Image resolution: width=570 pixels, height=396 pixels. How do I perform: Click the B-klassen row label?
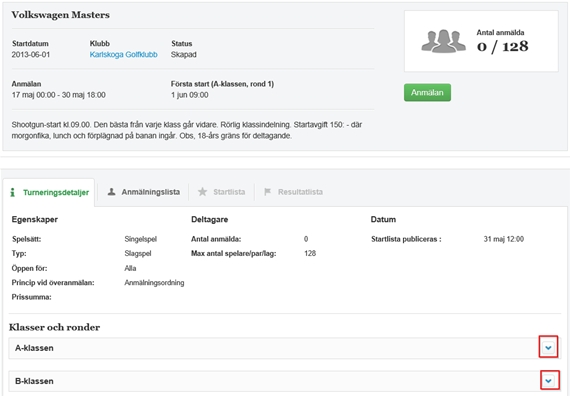pyautogui.click(x=35, y=381)
